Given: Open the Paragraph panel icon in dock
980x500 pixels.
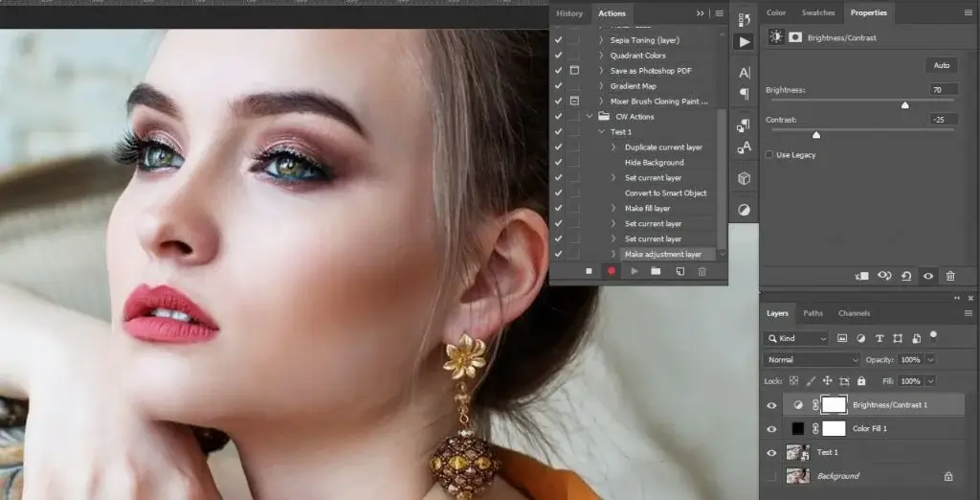Looking at the screenshot, I should 744,94.
